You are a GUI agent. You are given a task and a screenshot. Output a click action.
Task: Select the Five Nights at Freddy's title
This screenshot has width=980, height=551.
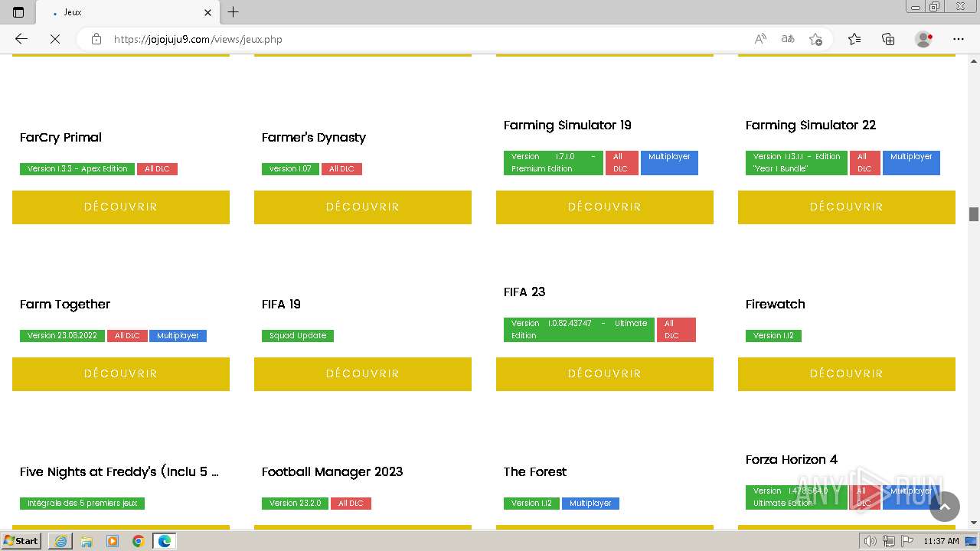coord(119,472)
